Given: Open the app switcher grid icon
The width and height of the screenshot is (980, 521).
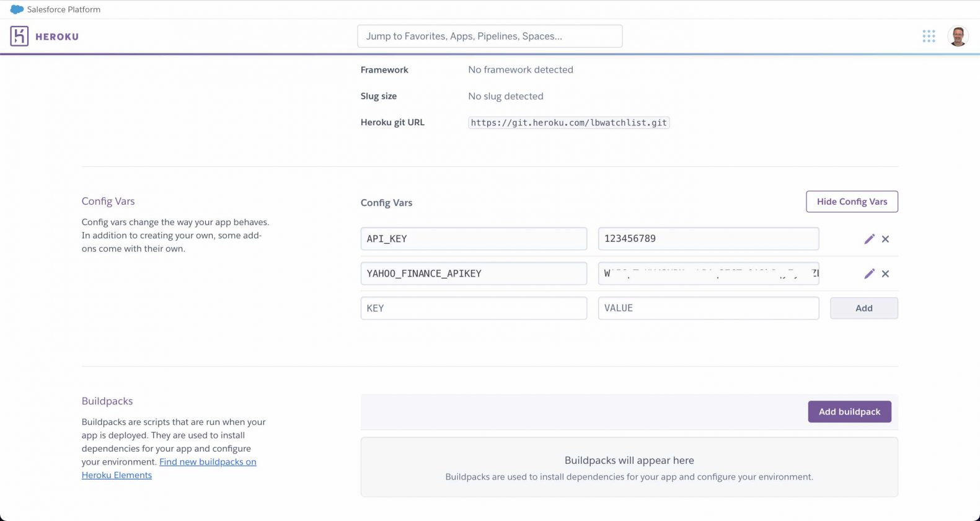Looking at the screenshot, I should [x=928, y=36].
